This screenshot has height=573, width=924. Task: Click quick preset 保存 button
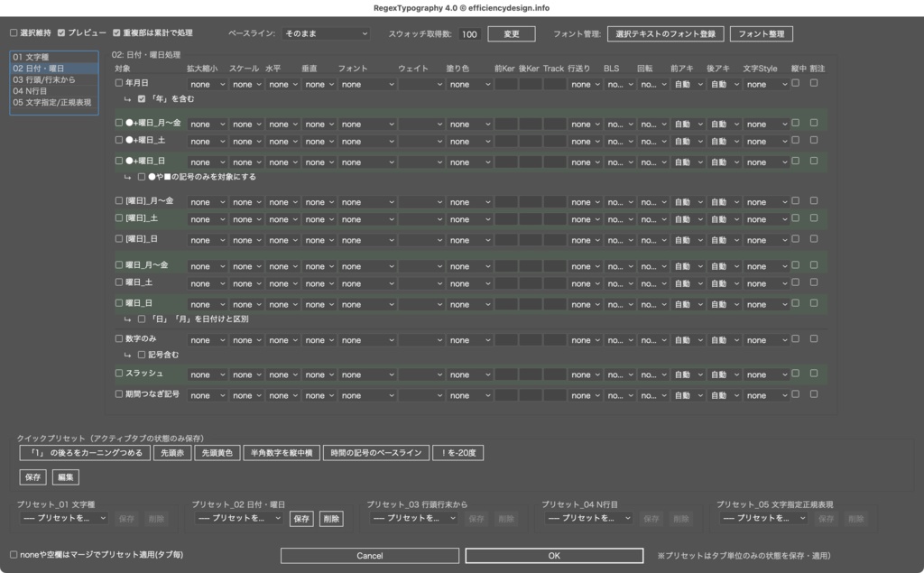click(33, 477)
